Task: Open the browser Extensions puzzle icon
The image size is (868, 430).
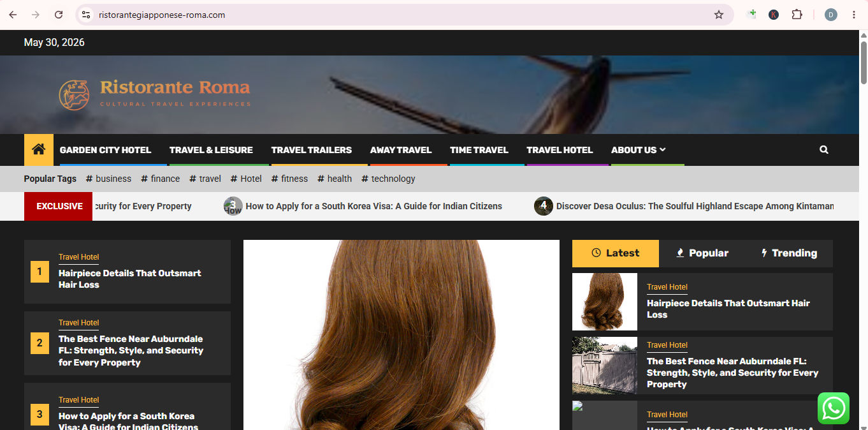Action: coord(797,15)
